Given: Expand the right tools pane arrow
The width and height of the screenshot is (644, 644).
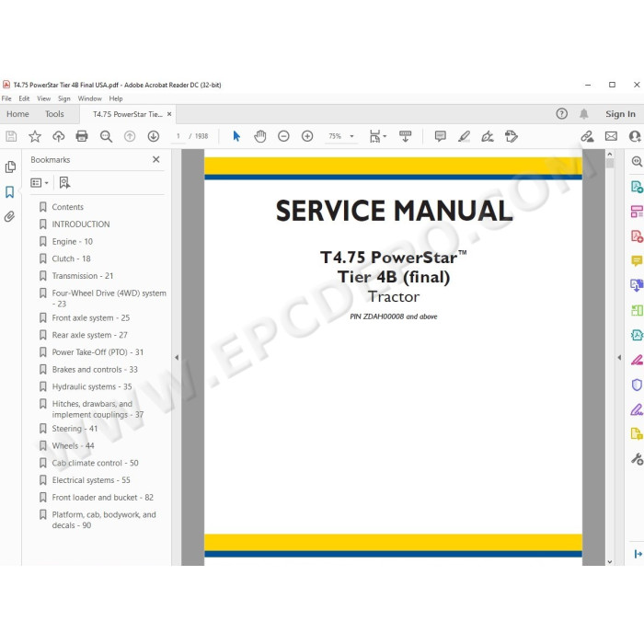Looking at the screenshot, I should tap(619, 357).
